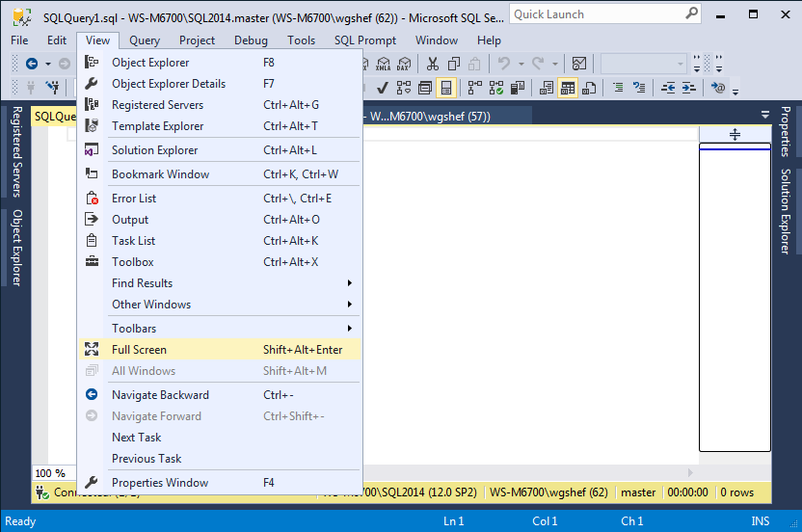Choose Full Screen from the View menu
The width and height of the screenshot is (802, 532).
tap(220, 350)
